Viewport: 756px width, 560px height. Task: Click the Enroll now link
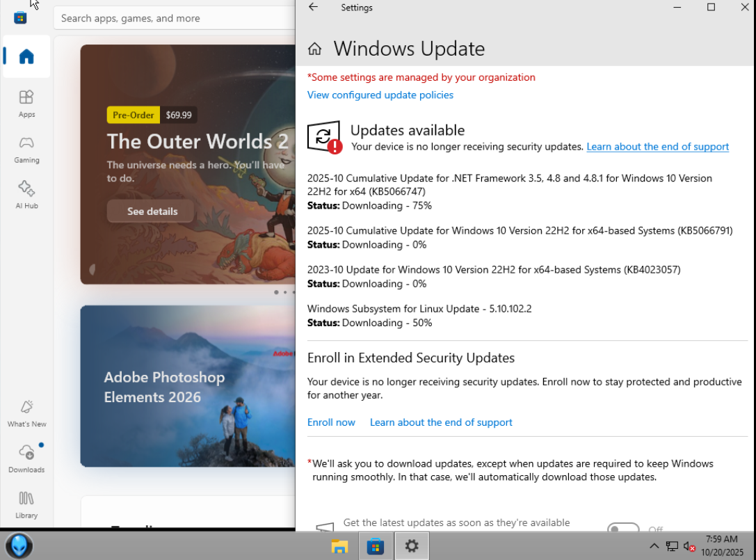click(x=331, y=422)
